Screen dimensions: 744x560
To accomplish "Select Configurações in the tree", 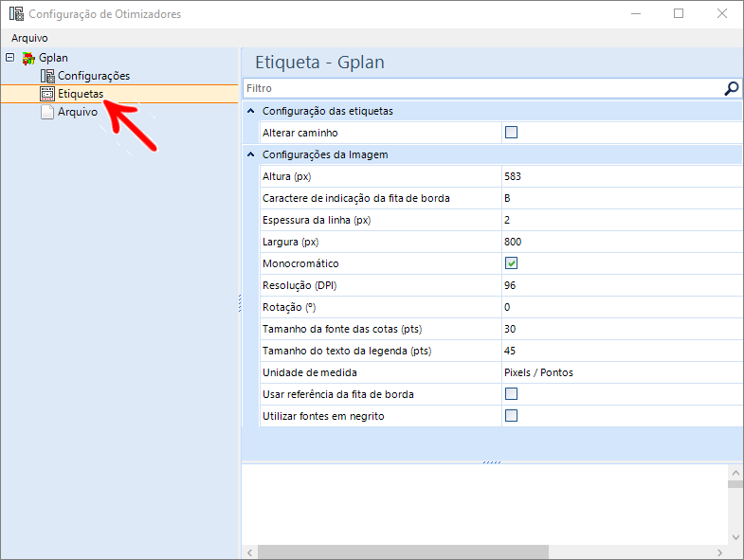I will click(94, 76).
